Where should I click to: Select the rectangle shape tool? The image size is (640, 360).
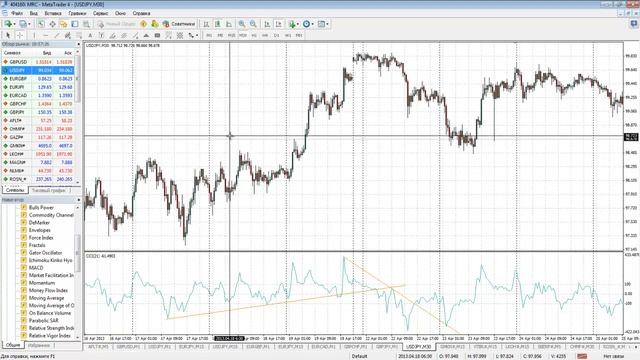click(x=157, y=36)
